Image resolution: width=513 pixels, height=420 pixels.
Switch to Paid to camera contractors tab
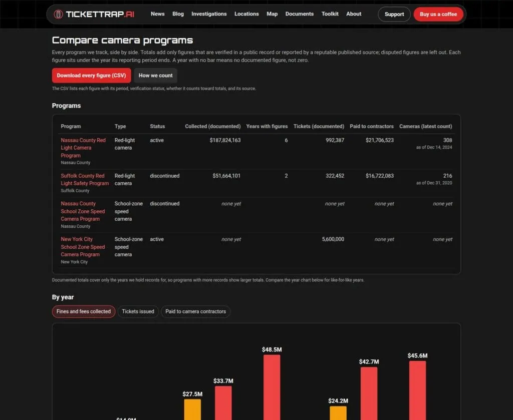(195, 311)
